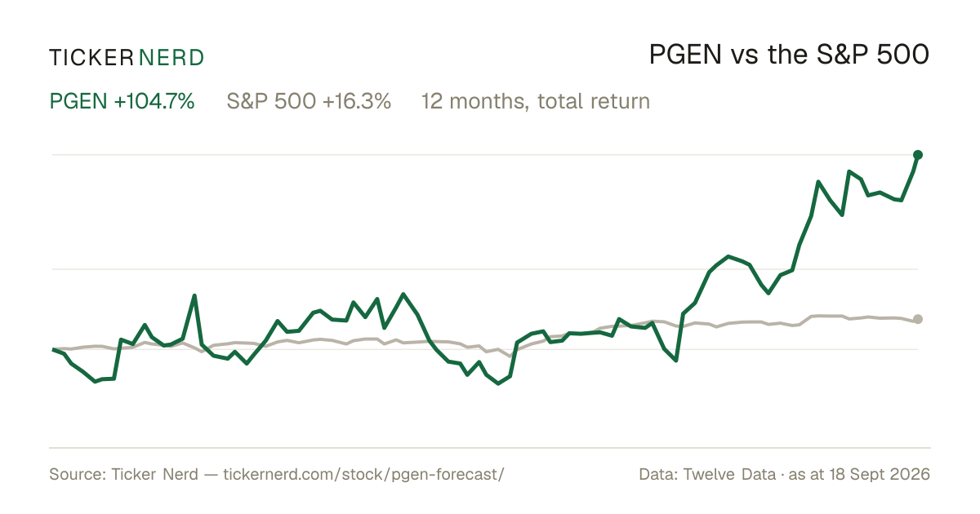This screenshot has width=980, height=514.
Task: Click the middle horizontal gridline
Action: click(485, 268)
